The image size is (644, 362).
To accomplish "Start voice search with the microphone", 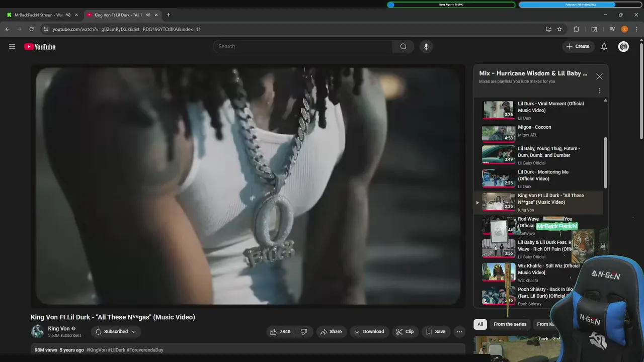I will coord(426,47).
